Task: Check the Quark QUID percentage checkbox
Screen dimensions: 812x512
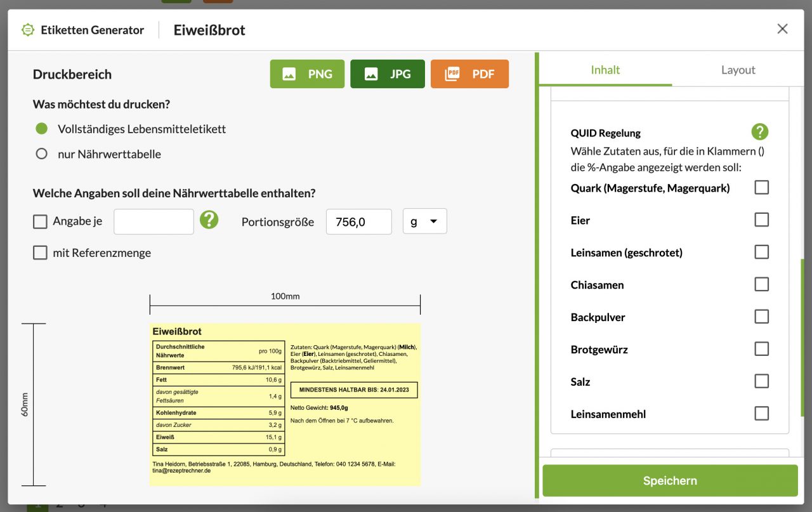Action: click(761, 187)
